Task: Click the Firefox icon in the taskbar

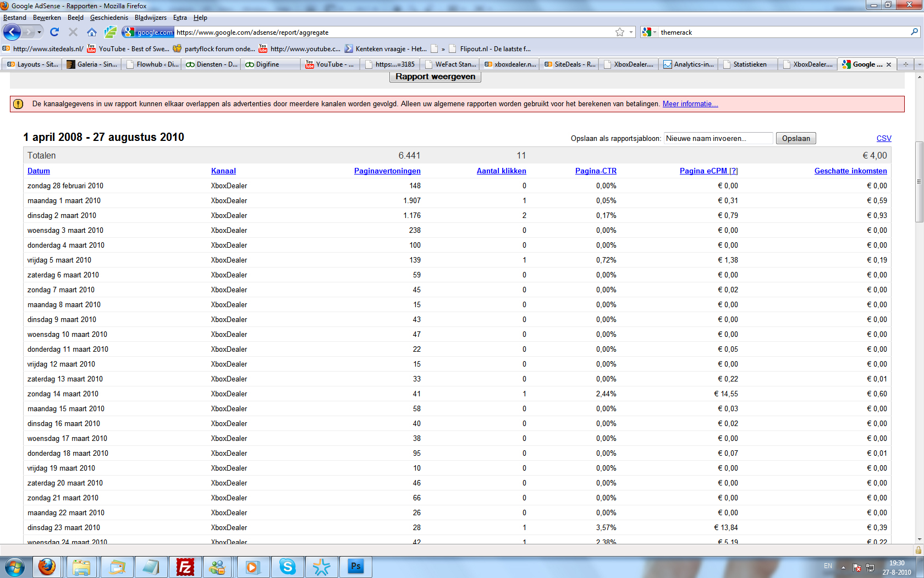Action: (x=47, y=566)
